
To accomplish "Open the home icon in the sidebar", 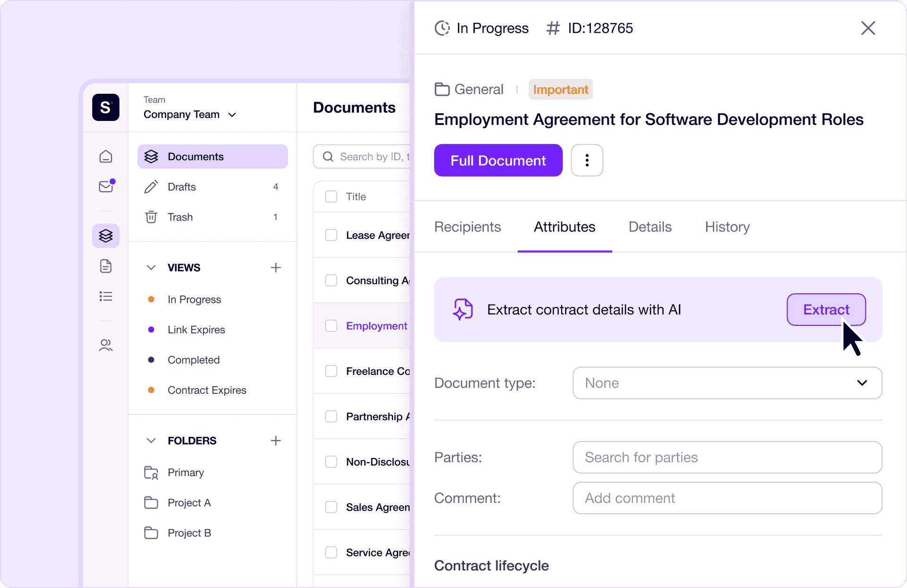I will tap(106, 156).
